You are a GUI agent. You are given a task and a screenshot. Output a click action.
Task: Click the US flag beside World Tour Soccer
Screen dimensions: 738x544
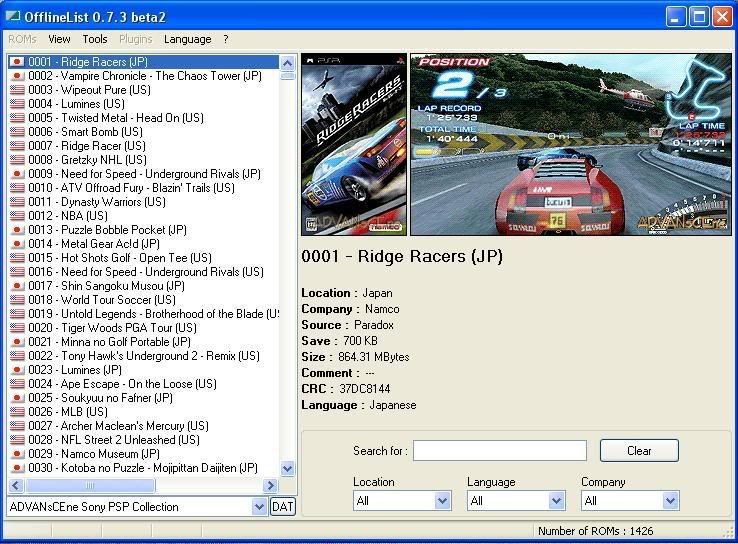17,300
